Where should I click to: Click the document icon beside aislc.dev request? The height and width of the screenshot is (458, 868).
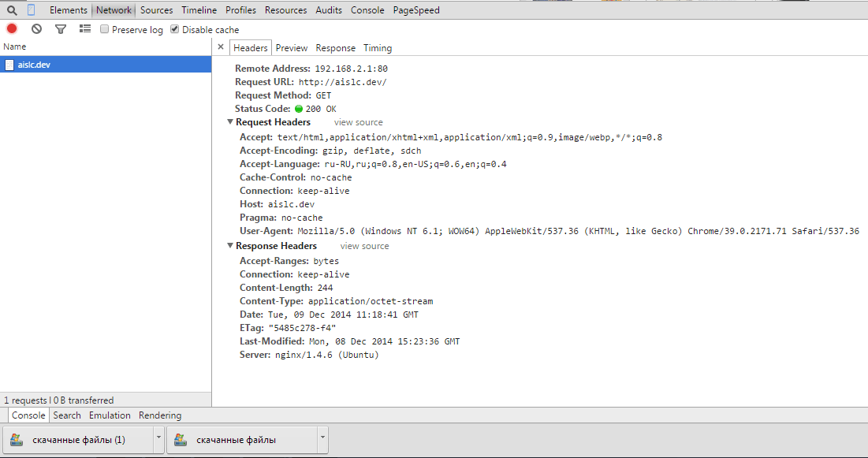9,65
